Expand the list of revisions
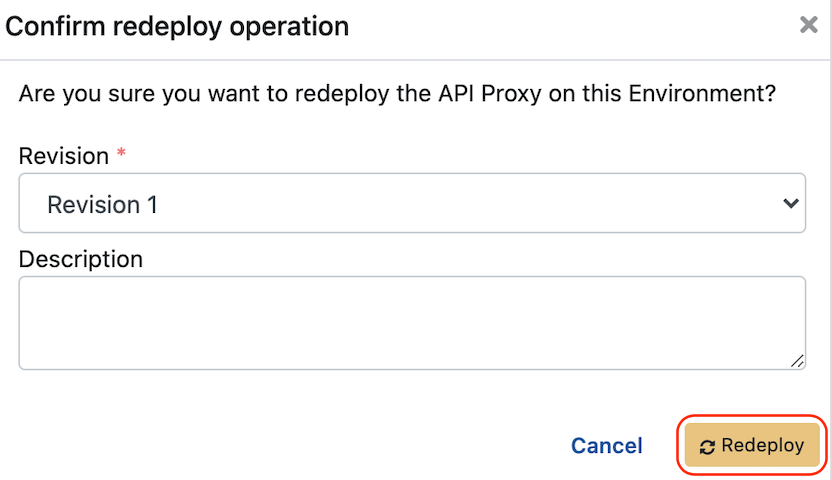The width and height of the screenshot is (832, 480). click(412, 204)
